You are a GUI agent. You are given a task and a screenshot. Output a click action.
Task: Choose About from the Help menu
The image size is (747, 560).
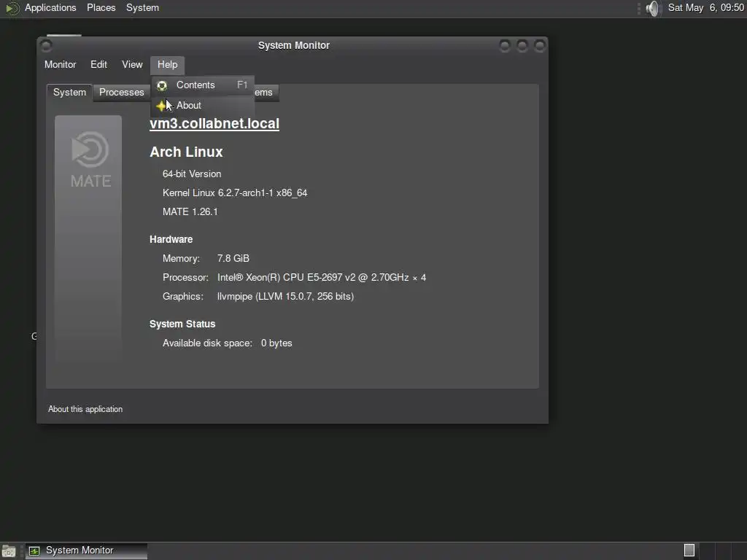[203, 105]
